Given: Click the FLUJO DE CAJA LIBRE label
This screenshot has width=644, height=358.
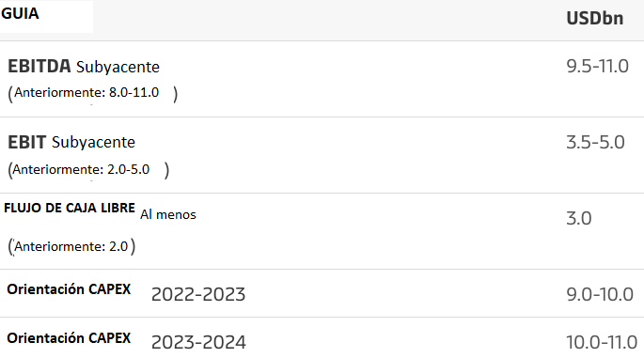Looking at the screenshot, I should click(70, 208).
